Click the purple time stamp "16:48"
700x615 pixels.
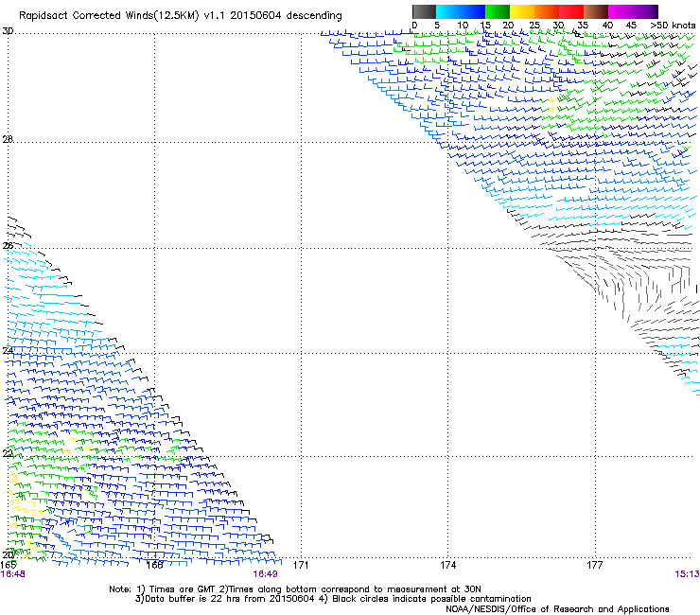pyautogui.click(x=13, y=574)
